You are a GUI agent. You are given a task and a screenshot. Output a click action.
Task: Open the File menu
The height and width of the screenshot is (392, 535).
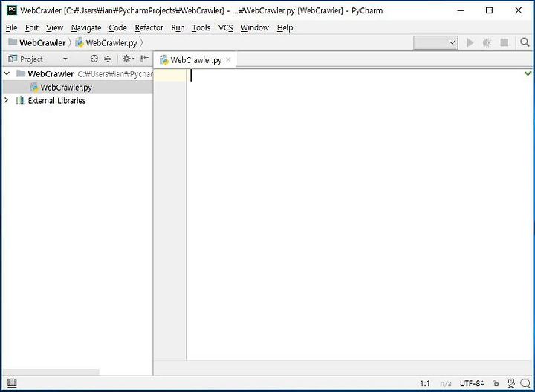(12, 27)
